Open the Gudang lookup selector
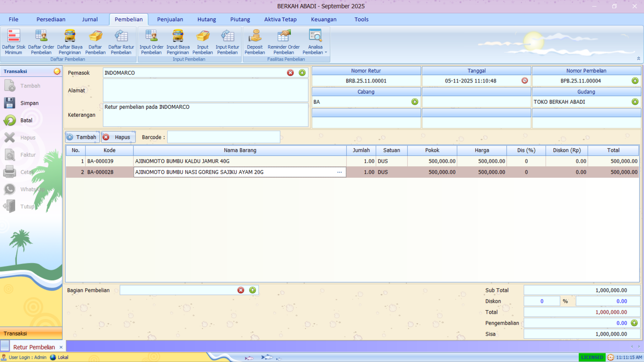 635,102
